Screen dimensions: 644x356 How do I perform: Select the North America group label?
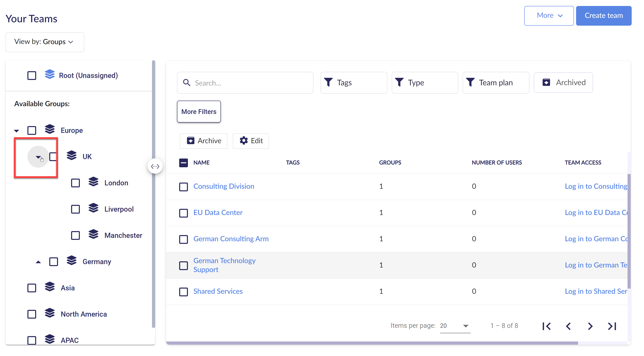point(84,314)
